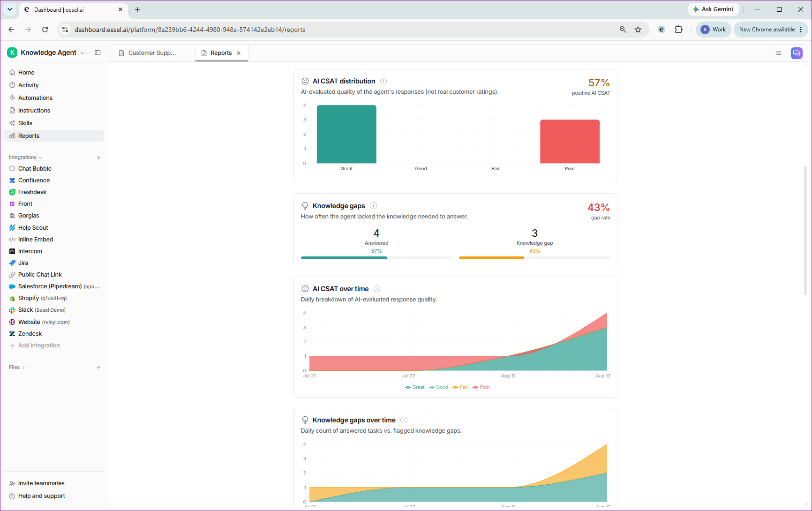Open the Chrome extensions puzzle icon
This screenshot has height=511, width=812.
678,30
